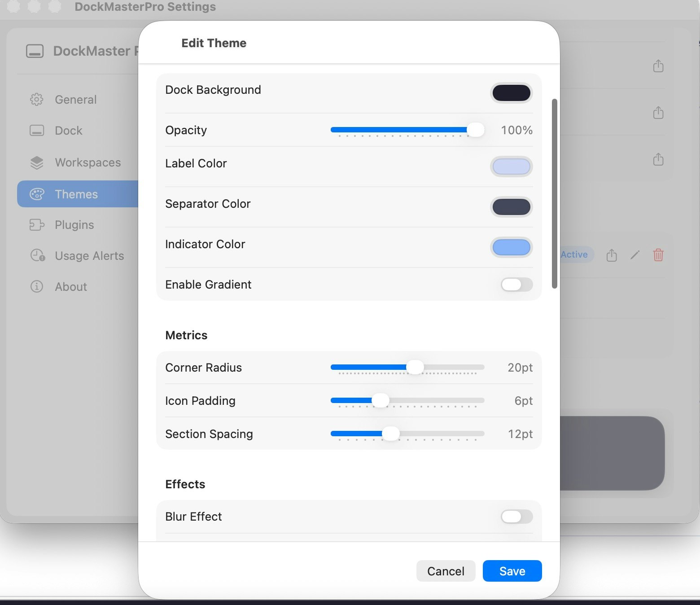Click the 12pt section spacing value

click(520, 434)
